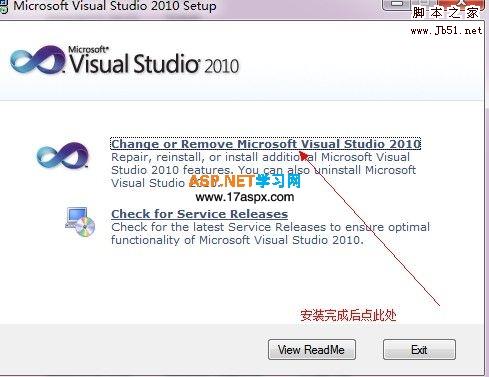The height and width of the screenshot is (377, 489).
Task: Click the minimize button in the title bar
Action: [397, 4]
